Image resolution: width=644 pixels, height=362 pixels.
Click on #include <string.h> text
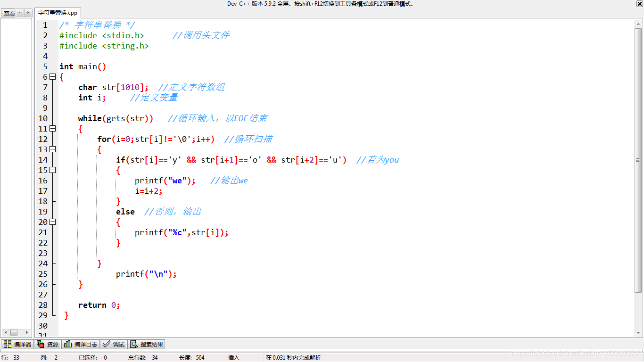click(104, 46)
